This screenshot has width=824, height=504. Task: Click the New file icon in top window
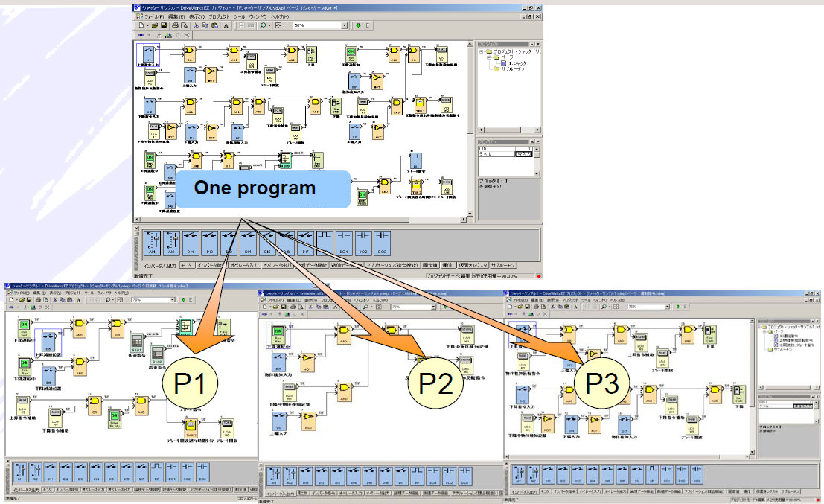click(141, 25)
